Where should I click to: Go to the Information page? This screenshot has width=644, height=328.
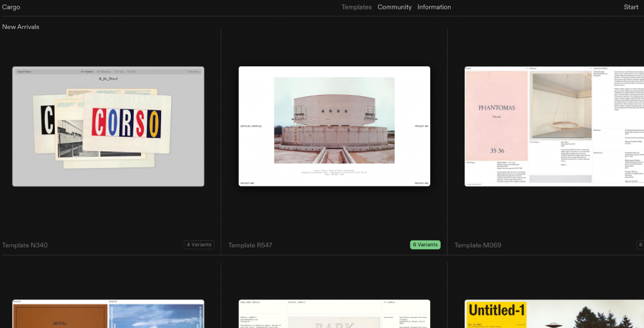tap(434, 8)
